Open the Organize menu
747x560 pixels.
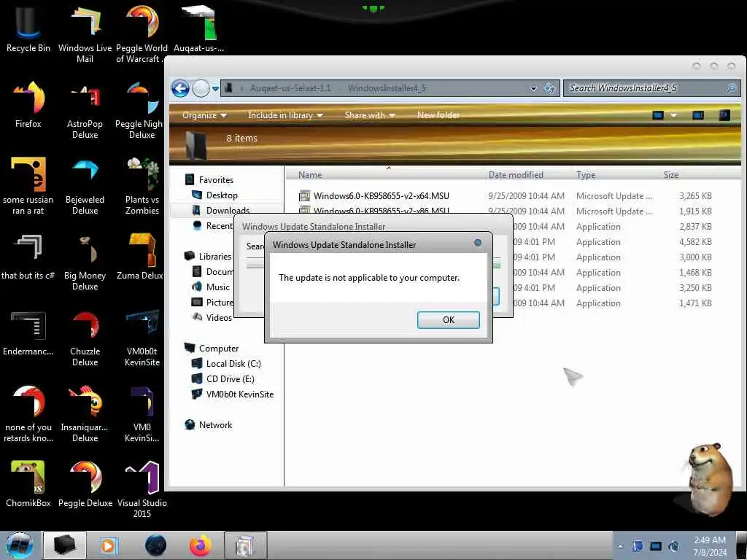click(204, 115)
